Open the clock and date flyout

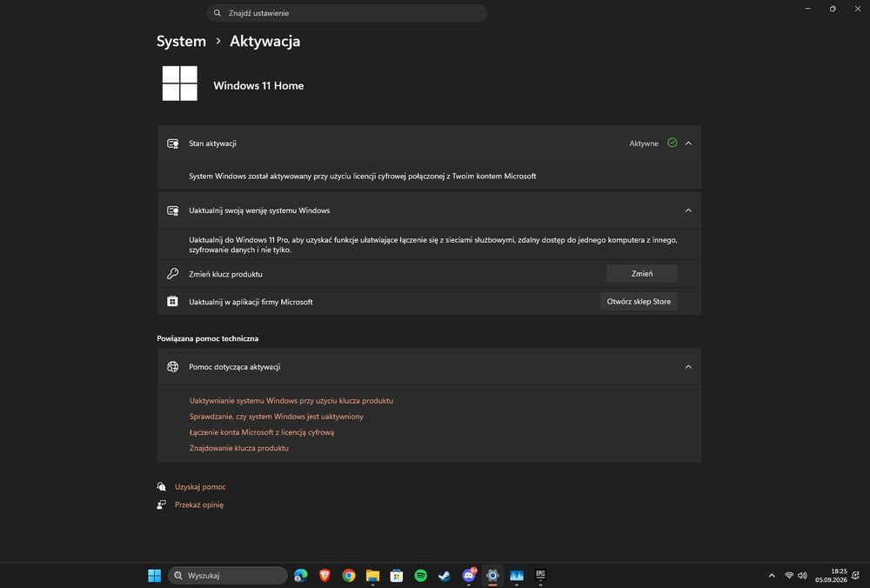click(831, 575)
